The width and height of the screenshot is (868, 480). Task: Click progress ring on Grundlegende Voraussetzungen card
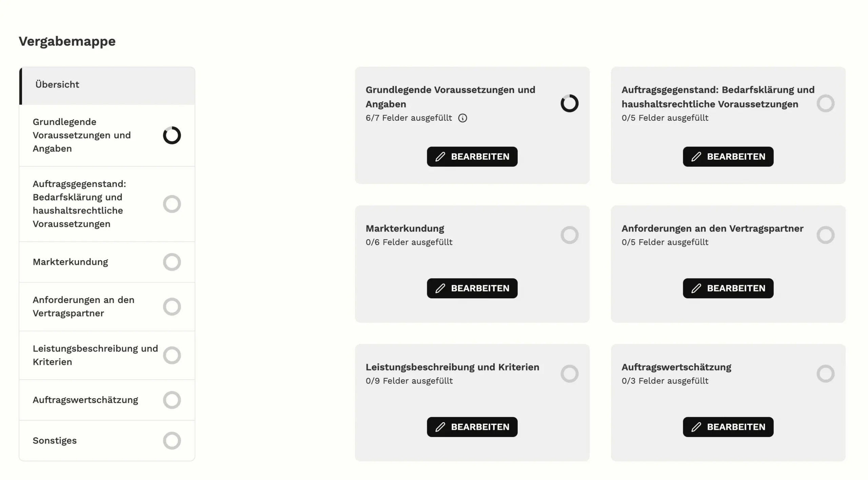(569, 103)
